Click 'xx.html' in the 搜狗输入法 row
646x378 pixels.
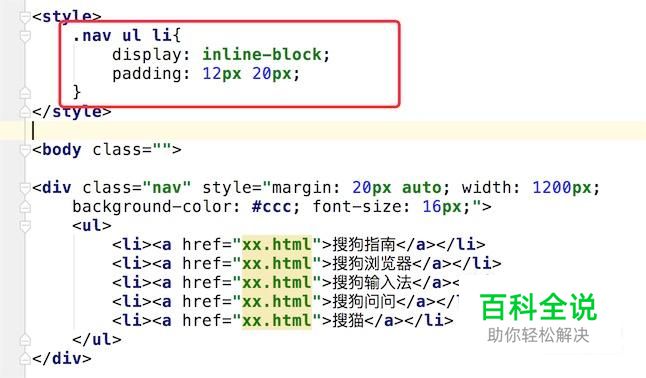point(276,282)
